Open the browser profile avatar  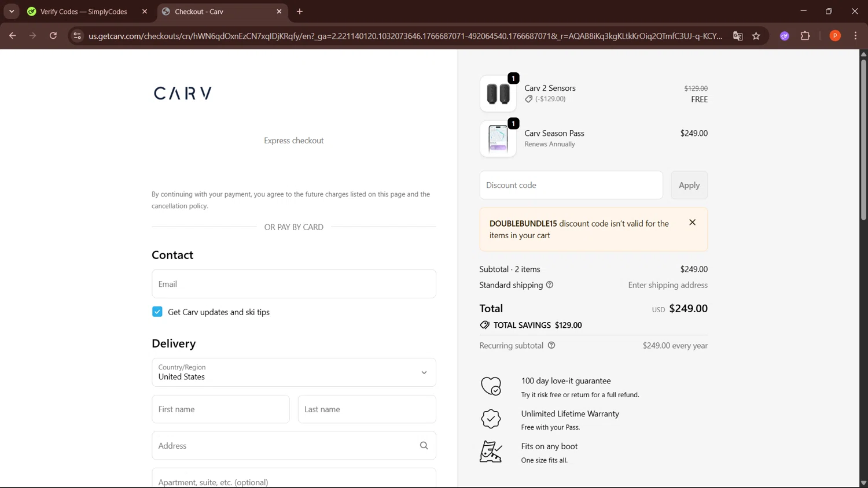click(835, 36)
